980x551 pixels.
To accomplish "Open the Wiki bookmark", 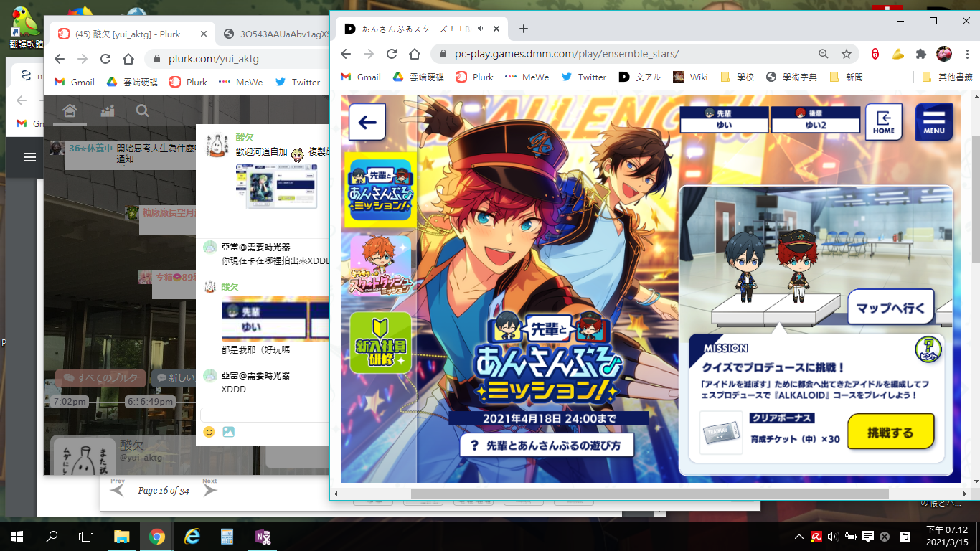I will [x=690, y=77].
